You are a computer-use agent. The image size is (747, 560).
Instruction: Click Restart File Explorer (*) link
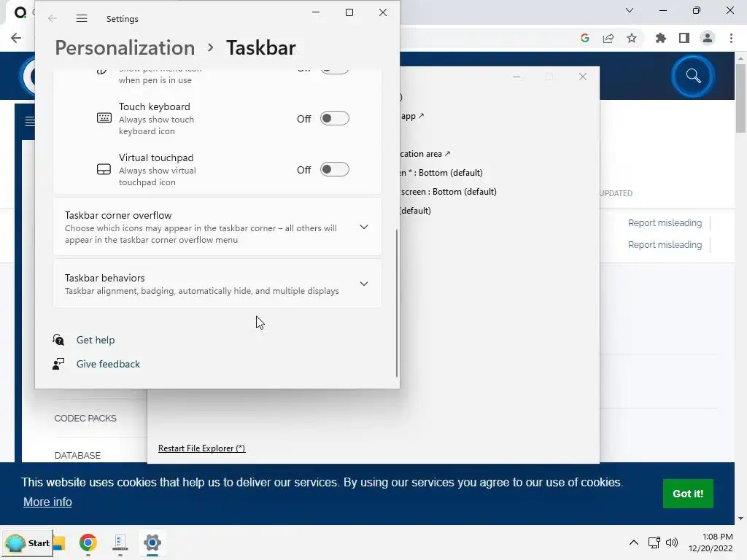(x=201, y=448)
